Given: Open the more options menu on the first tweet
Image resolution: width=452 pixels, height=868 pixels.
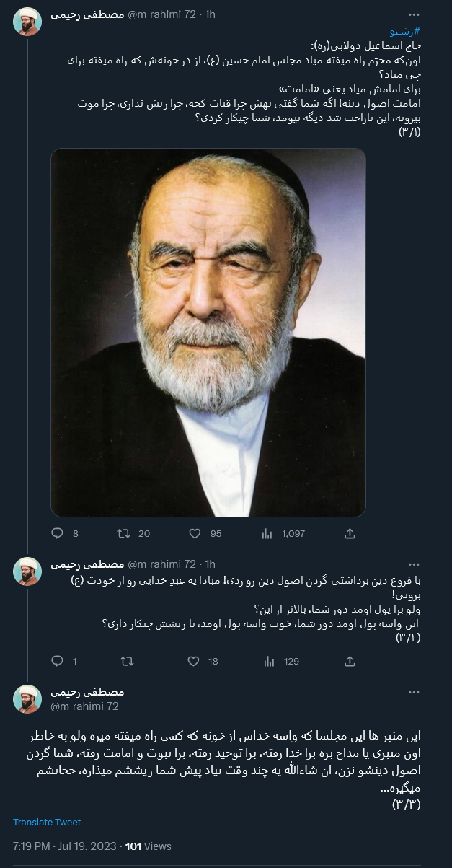Looking at the screenshot, I should (412, 13).
